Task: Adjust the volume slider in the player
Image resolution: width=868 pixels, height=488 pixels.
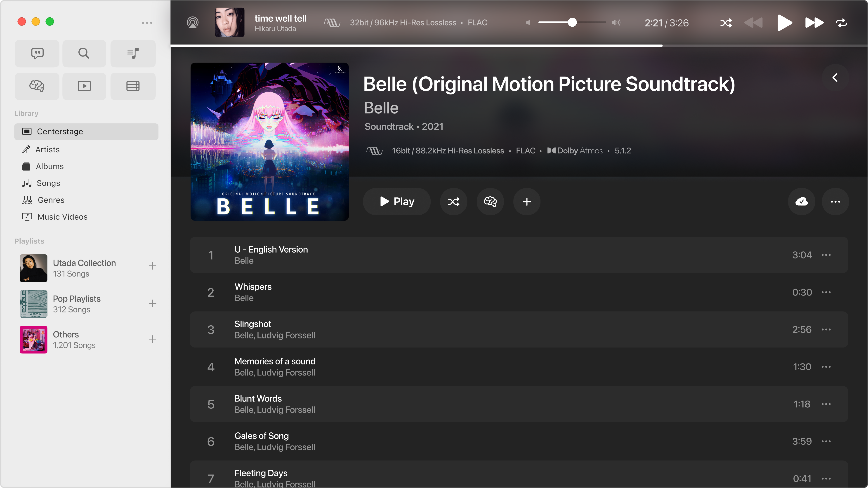Action: [572, 23]
